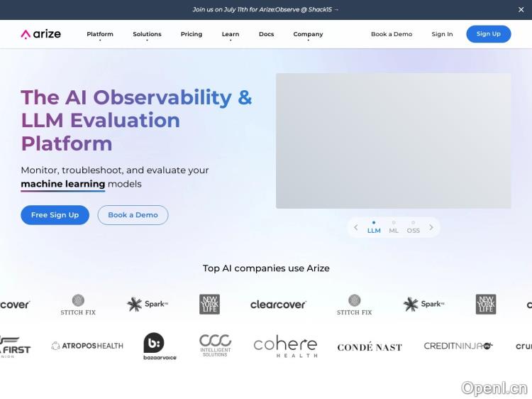
Task: Select the LLM carousel option
Action: coord(374,230)
